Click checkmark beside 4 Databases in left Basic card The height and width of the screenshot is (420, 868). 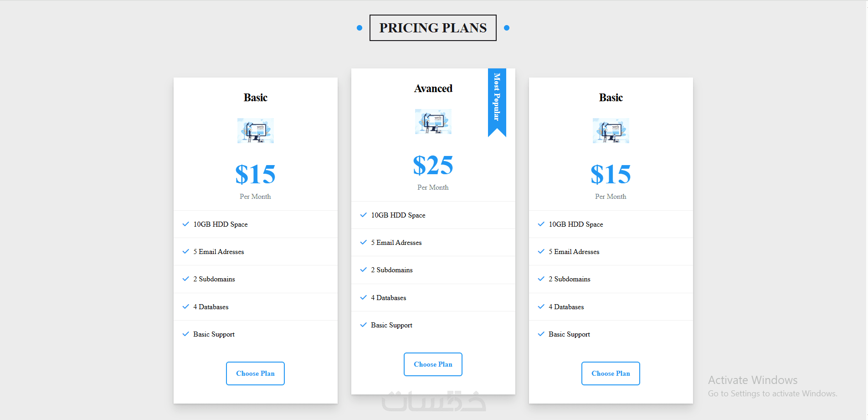[x=185, y=306]
